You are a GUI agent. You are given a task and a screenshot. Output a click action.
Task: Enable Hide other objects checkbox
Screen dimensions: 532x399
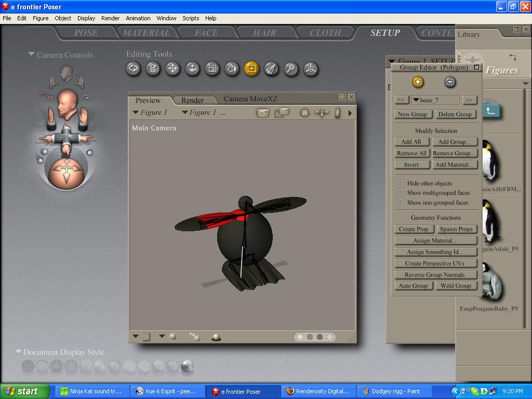click(x=401, y=183)
